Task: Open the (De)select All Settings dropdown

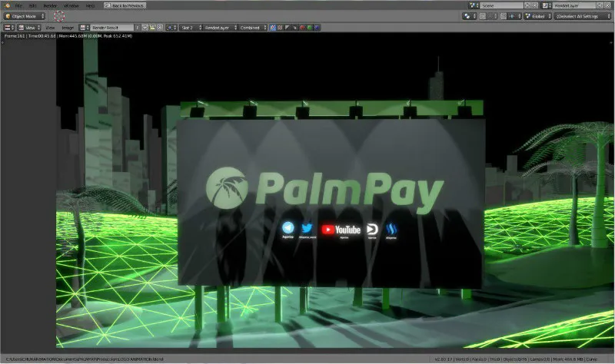Action: pyautogui.click(x=583, y=16)
